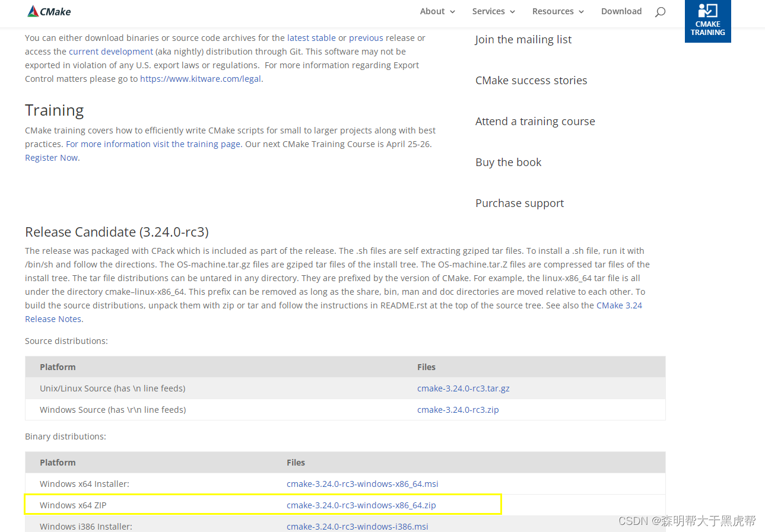Open the search magnifier icon

point(660,12)
